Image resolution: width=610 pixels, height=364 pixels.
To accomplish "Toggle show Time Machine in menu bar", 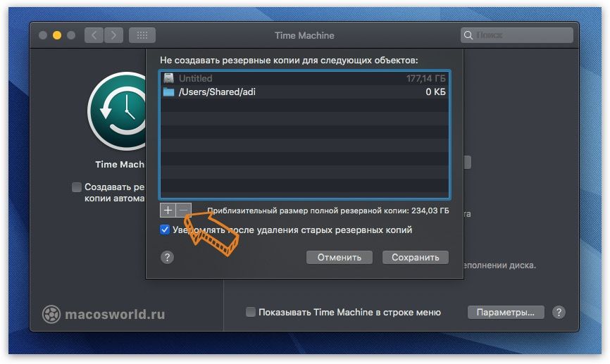I will tap(251, 312).
